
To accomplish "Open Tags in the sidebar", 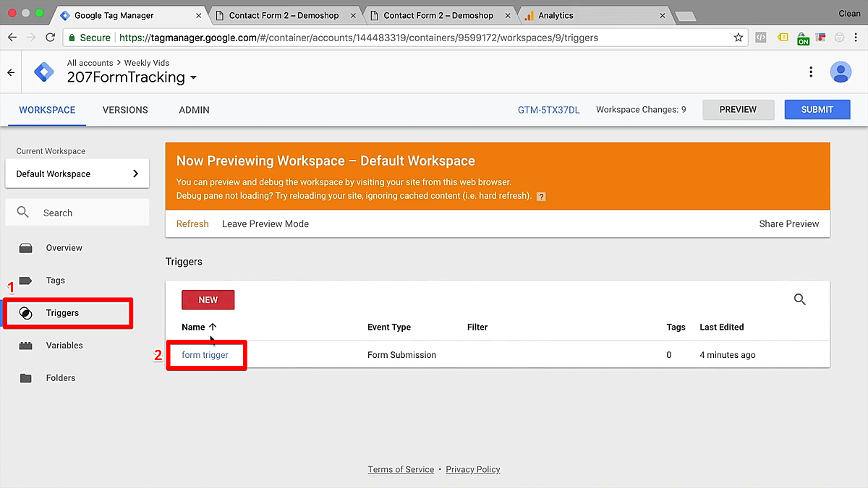I will point(56,281).
